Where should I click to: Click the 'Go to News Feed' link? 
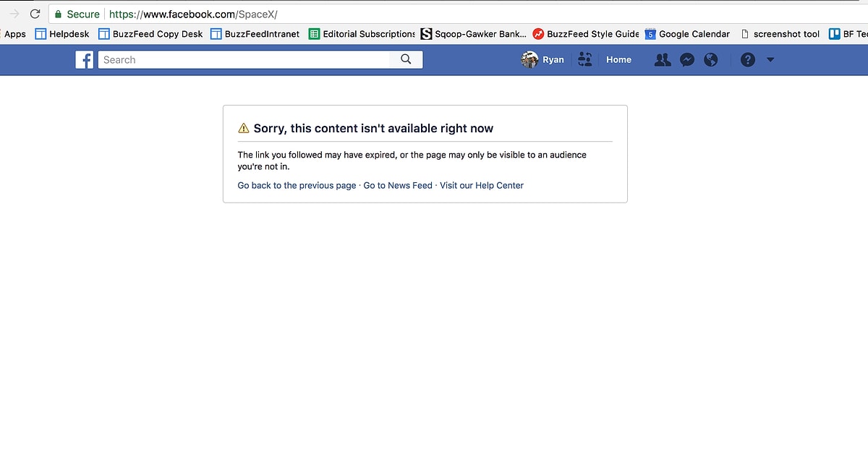[x=397, y=186]
